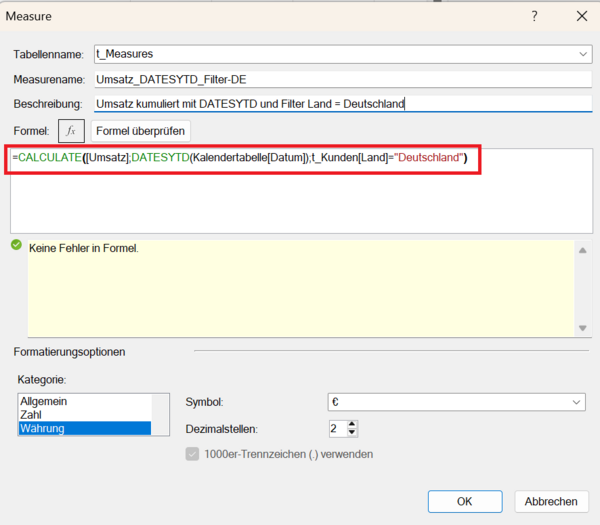The height and width of the screenshot is (525, 600).
Task: Confirm with the OK button
Action: coord(464,501)
